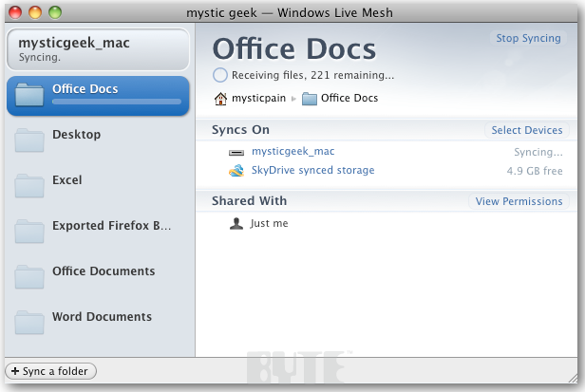585x392 pixels.
Task: Click the Office Docs breadcrumb folder icon
Action: pyautogui.click(x=309, y=98)
